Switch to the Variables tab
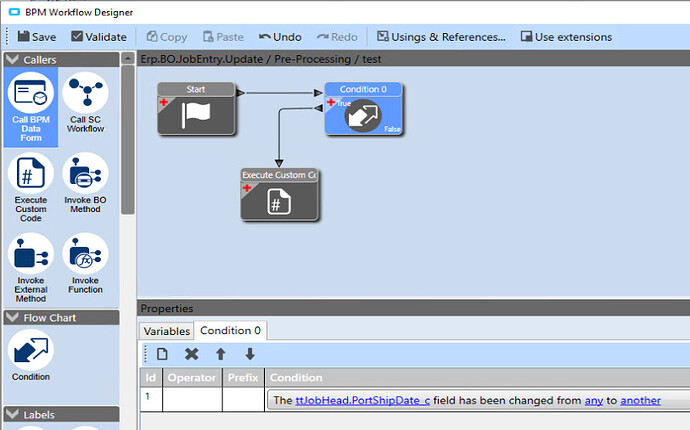690x430 pixels. coord(166,331)
